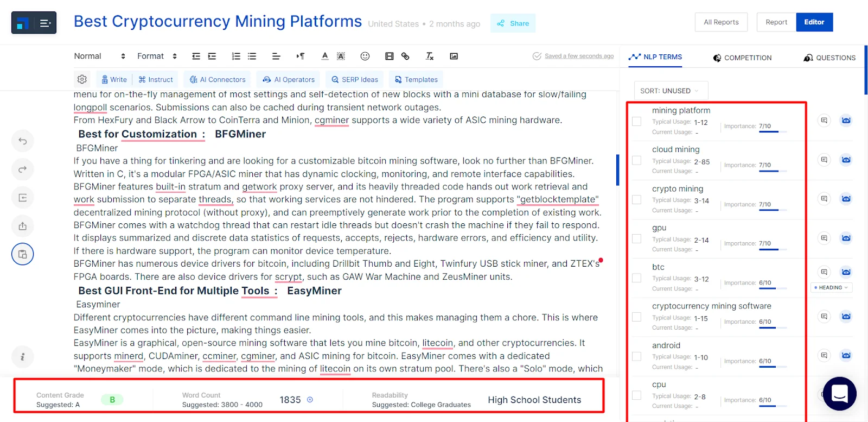Open the editor settings gear
Image resolution: width=868 pixels, height=422 pixels.
82,79
